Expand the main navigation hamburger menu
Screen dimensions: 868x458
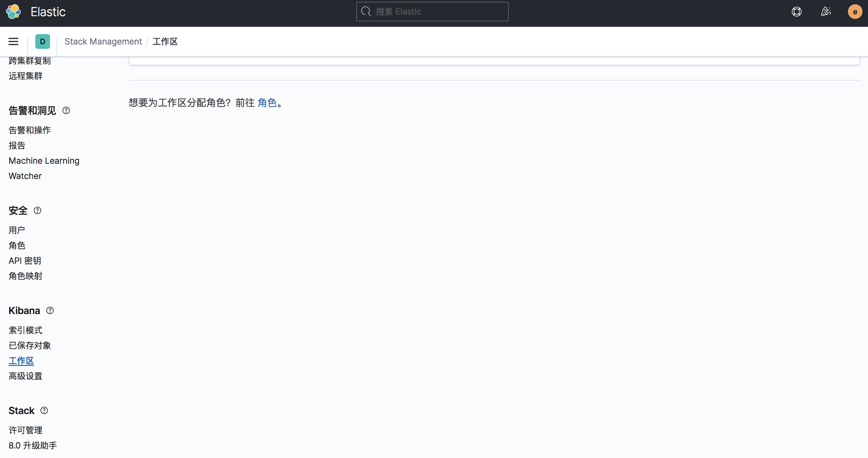click(x=13, y=41)
